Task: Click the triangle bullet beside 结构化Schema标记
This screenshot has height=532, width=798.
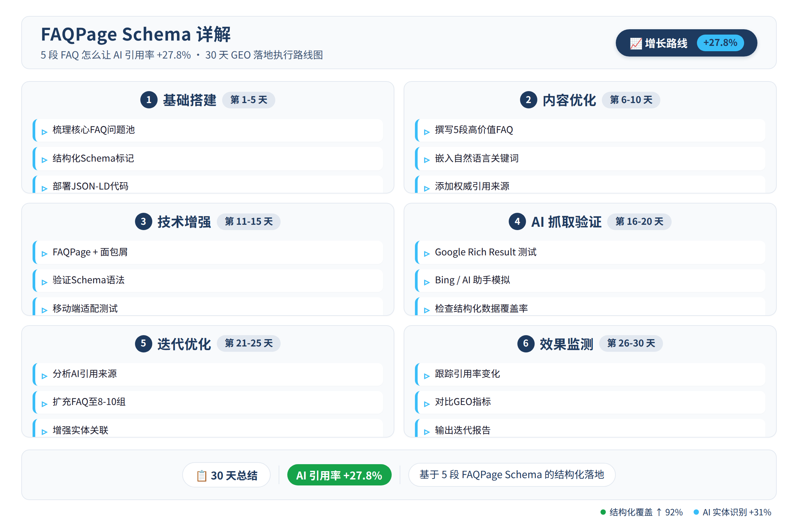Action: [45, 160]
